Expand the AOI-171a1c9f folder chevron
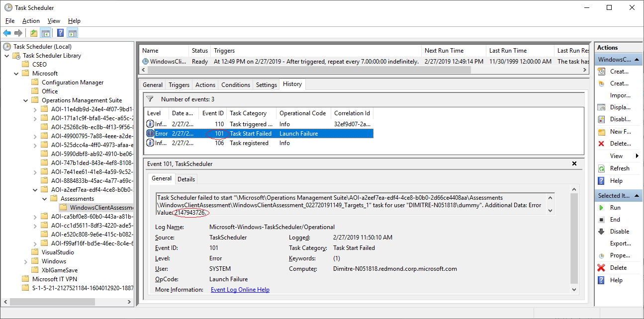Image resolution: width=644 pixels, height=319 pixels. [35, 118]
